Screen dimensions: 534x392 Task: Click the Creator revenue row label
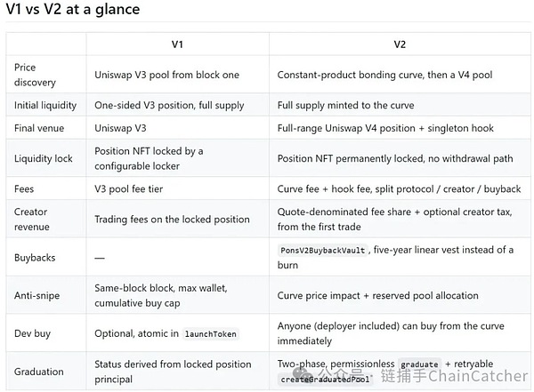pyautogui.click(x=32, y=220)
